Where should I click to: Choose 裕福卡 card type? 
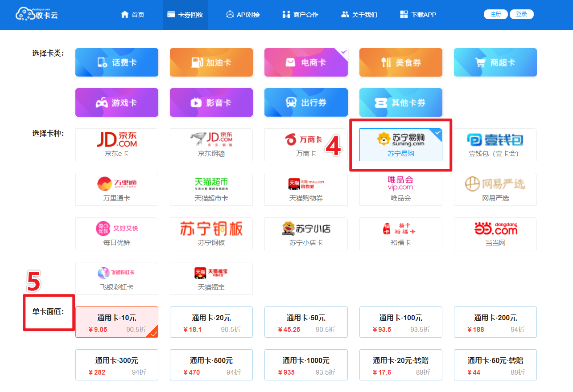(401, 234)
